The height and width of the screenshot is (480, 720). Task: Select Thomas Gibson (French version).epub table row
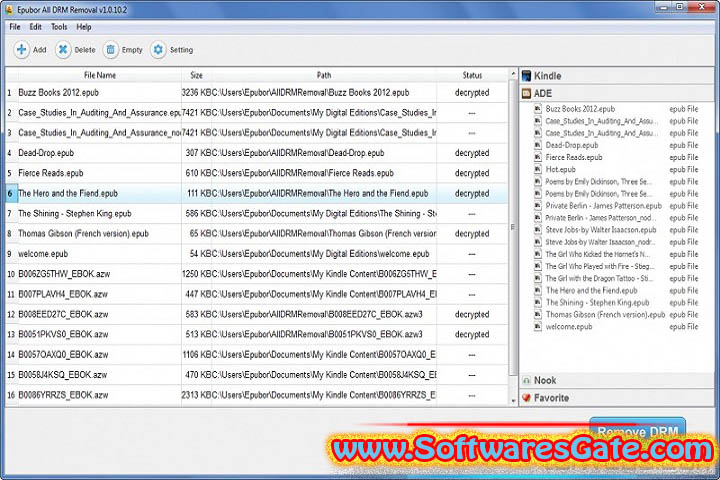[257, 233]
